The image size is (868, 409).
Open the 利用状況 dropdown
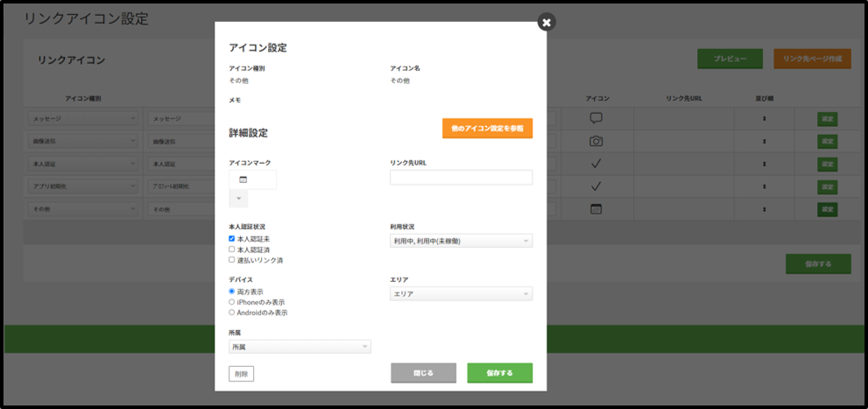click(x=461, y=241)
